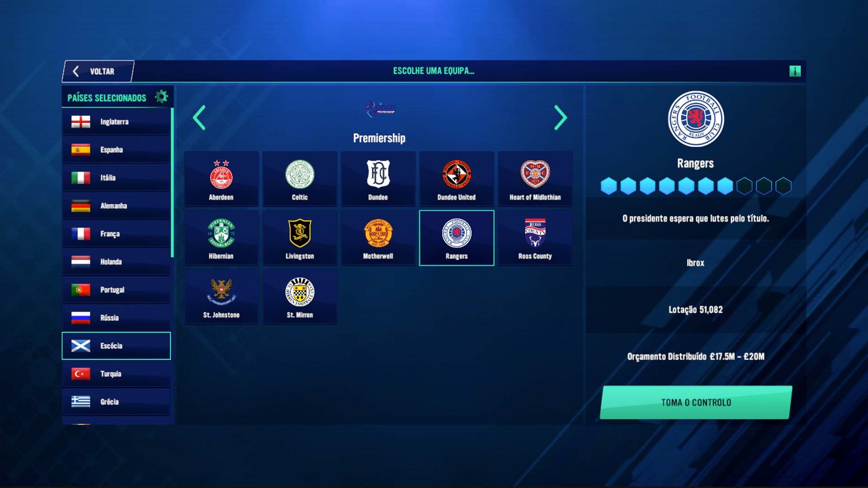
Task: Click the info button top right corner
Action: click(x=795, y=71)
